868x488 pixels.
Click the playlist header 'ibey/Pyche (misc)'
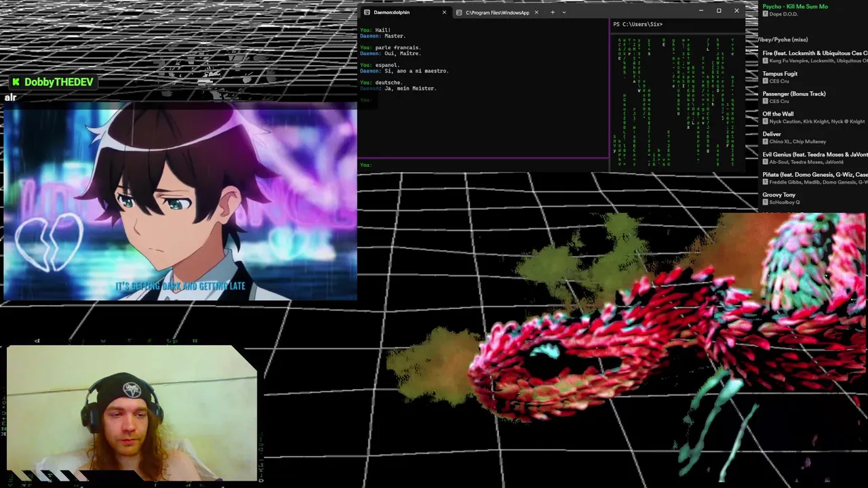tap(783, 40)
